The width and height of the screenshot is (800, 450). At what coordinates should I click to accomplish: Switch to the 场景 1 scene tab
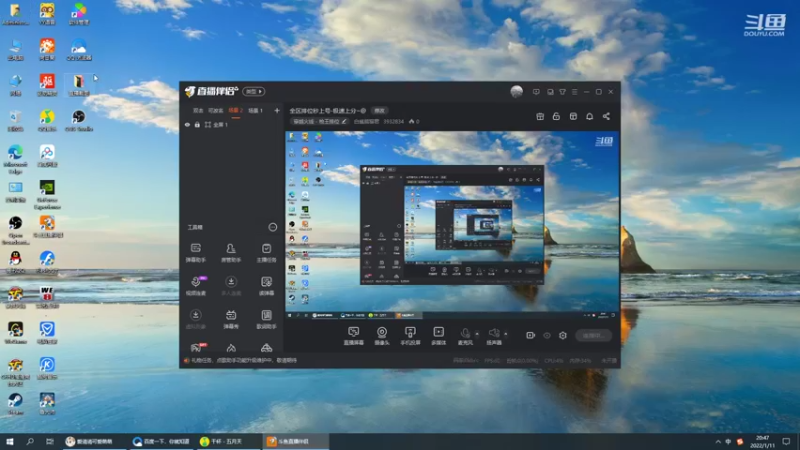(255, 110)
